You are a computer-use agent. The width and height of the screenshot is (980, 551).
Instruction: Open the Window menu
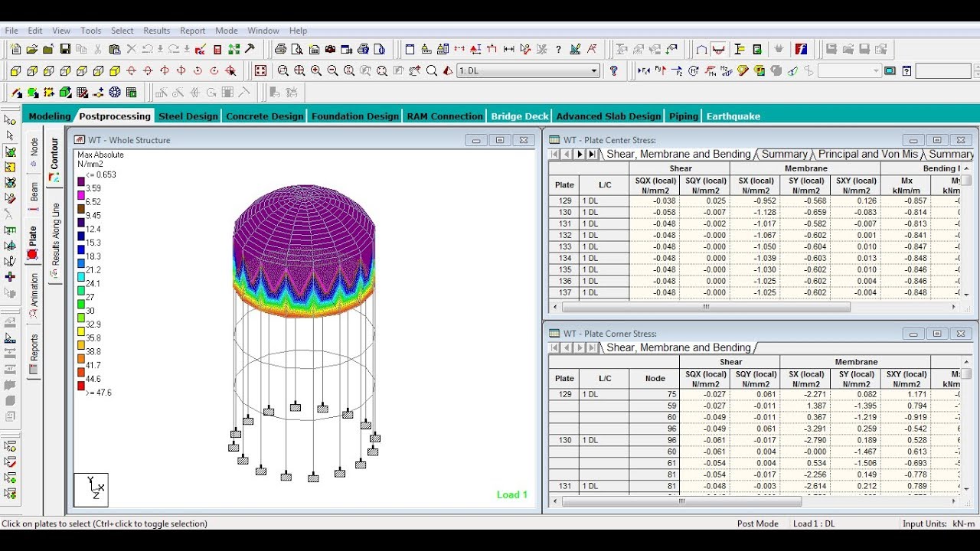[x=263, y=31]
